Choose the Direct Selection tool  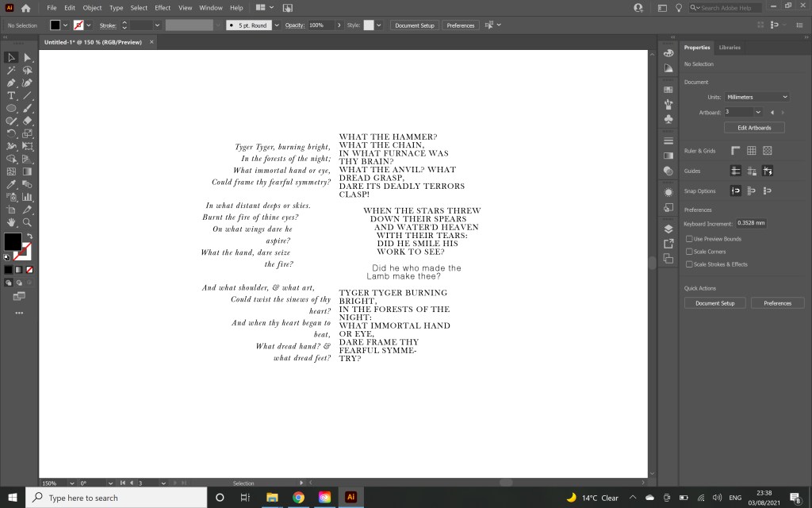(x=28, y=57)
